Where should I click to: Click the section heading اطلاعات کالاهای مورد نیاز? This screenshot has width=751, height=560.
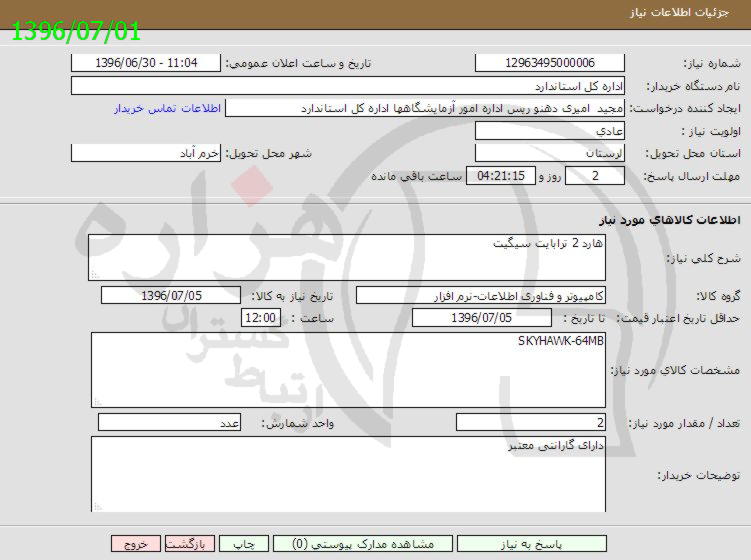tap(670, 220)
